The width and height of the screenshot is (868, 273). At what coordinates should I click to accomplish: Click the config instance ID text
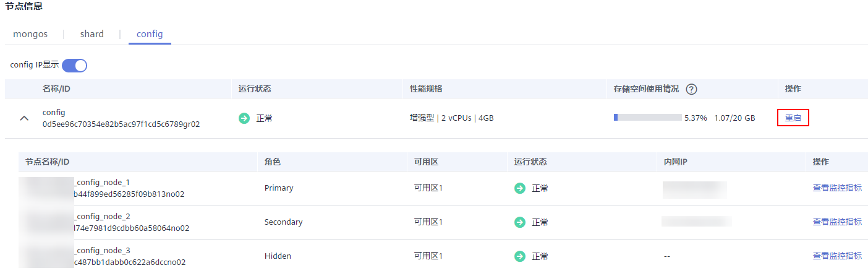(121, 124)
